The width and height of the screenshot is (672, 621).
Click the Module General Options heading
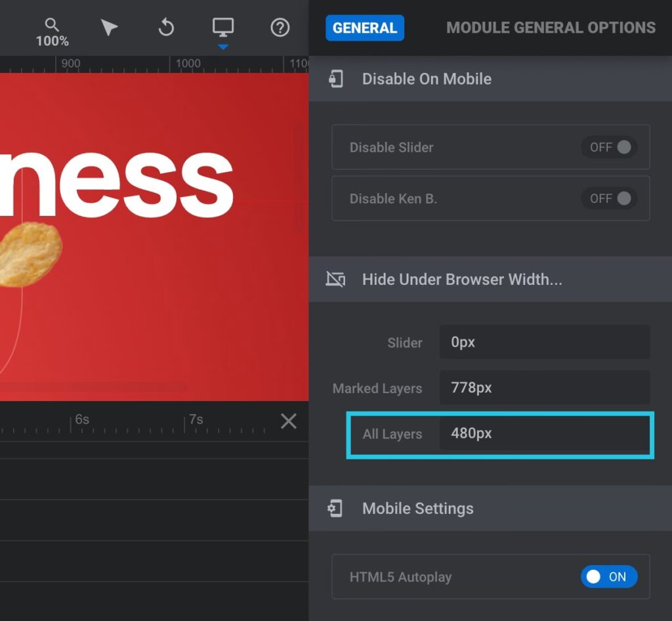point(551,28)
